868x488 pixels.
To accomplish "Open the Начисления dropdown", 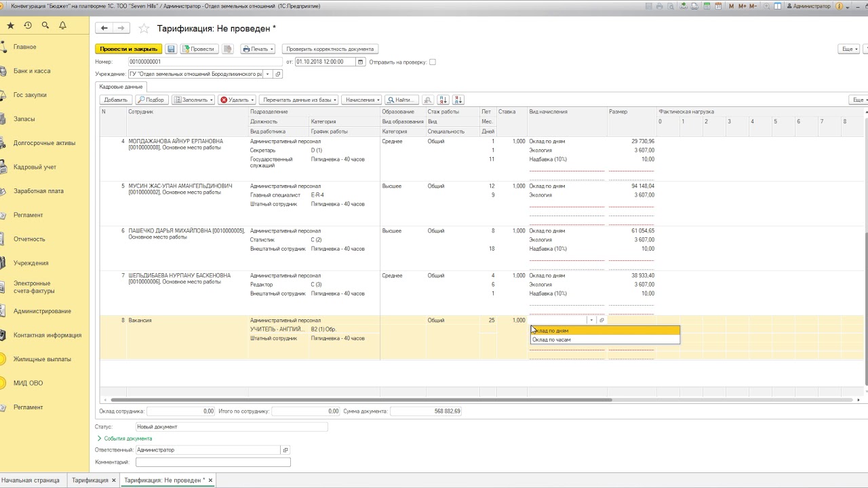I will click(x=361, y=100).
